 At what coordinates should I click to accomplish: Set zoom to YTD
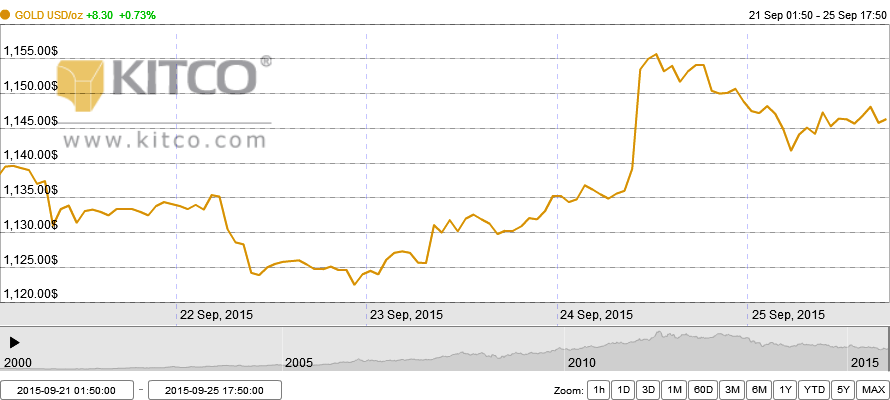pyautogui.click(x=813, y=390)
